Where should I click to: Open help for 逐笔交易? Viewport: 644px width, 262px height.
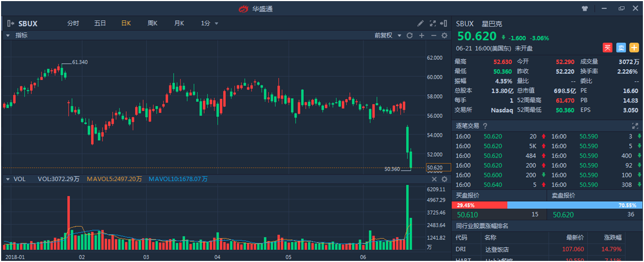(485, 126)
